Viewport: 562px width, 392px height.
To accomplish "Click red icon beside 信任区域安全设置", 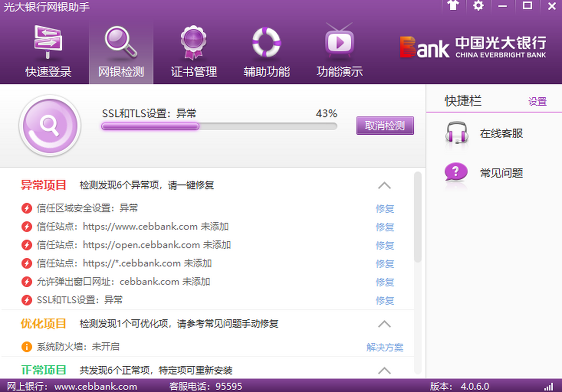I will (27, 208).
